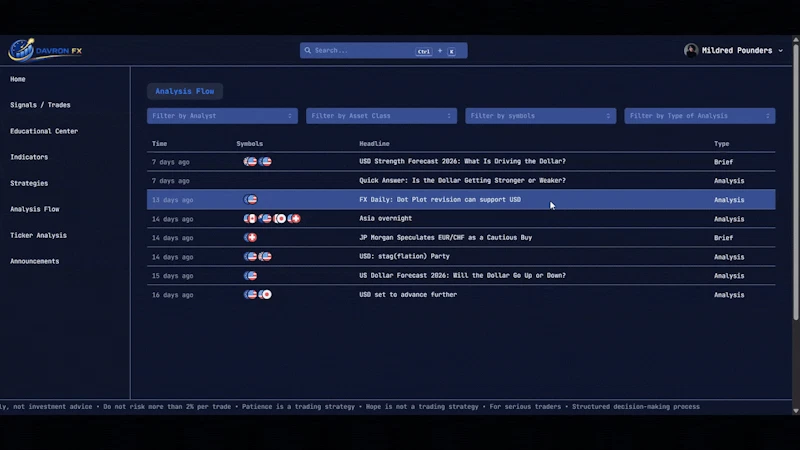This screenshot has width=800, height=450.
Task: Open headline FX Daily: Dot Plot revision
Action: coord(440,199)
